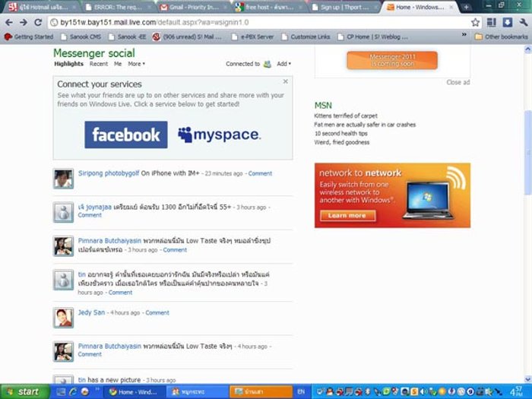
Task: Click Learn more on network ad
Action: 347,215
